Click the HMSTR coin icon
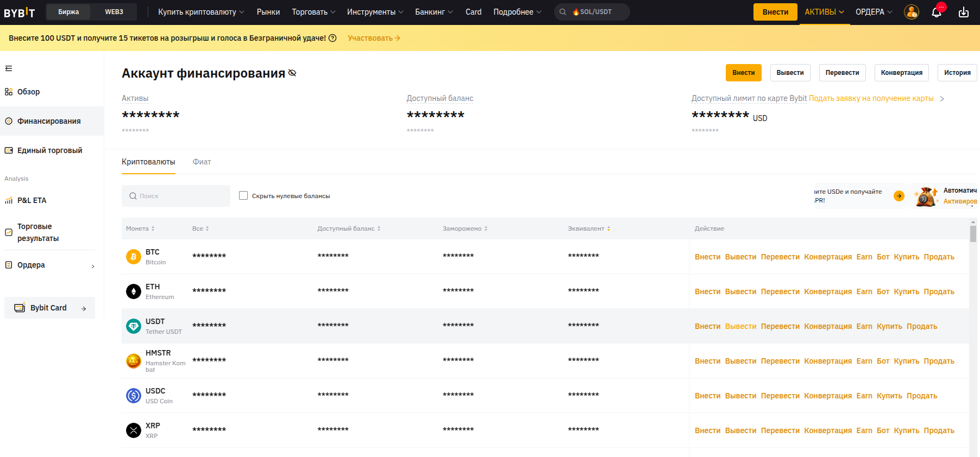Image resolution: width=980 pixels, height=457 pixels. [134, 361]
